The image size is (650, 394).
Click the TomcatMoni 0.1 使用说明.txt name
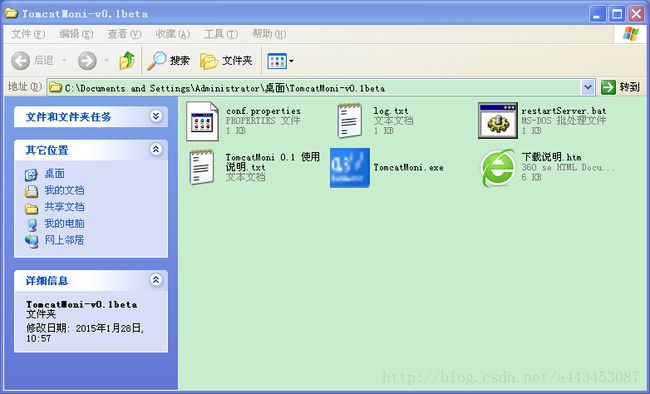pos(273,162)
